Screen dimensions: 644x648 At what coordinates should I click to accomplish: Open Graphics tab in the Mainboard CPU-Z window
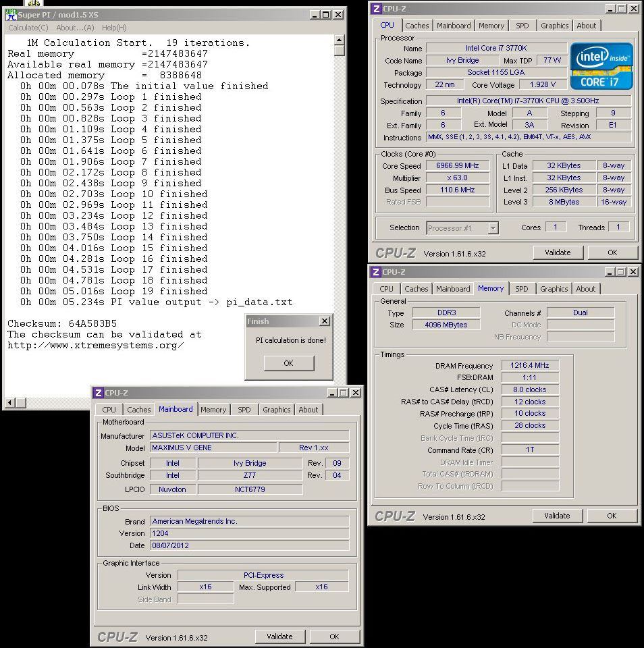click(x=276, y=410)
